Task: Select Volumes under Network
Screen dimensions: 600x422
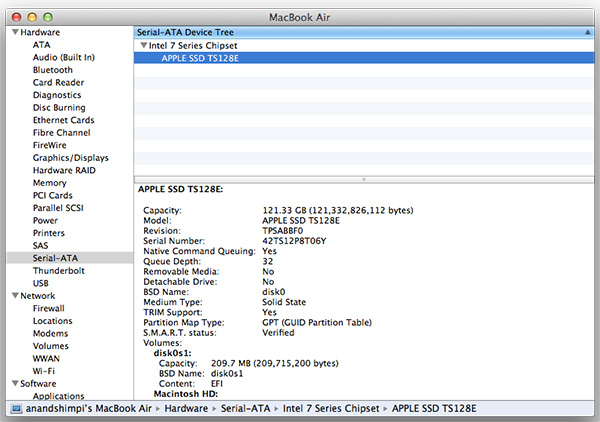Action: (x=51, y=346)
